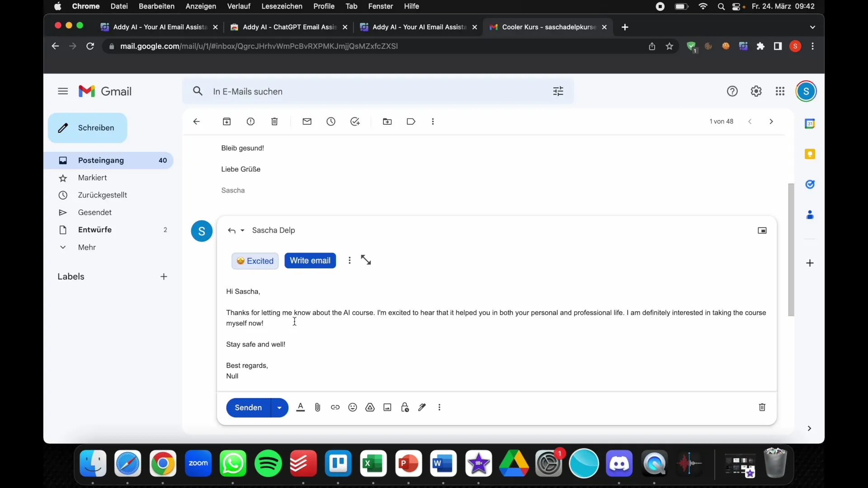Click the emoji icon in compose toolbar
868x488 pixels.
pyautogui.click(x=352, y=408)
